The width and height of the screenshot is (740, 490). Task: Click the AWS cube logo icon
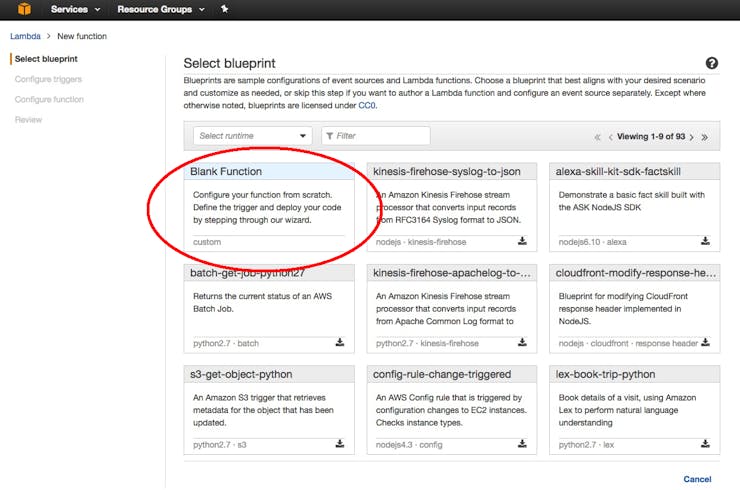[x=24, y=8]
